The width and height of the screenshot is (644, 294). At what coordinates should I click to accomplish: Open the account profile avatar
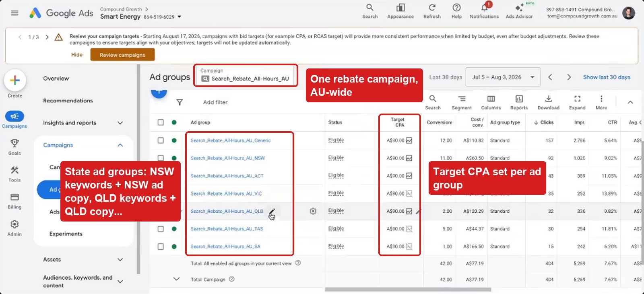point(628,13)
